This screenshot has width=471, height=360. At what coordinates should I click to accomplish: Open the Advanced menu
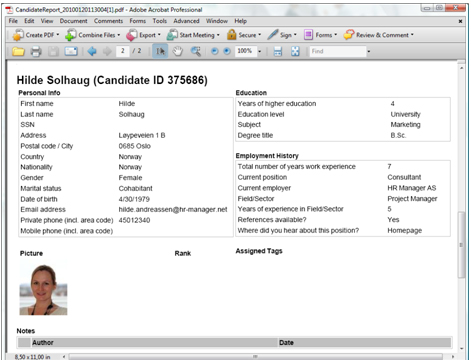[186, 21]
